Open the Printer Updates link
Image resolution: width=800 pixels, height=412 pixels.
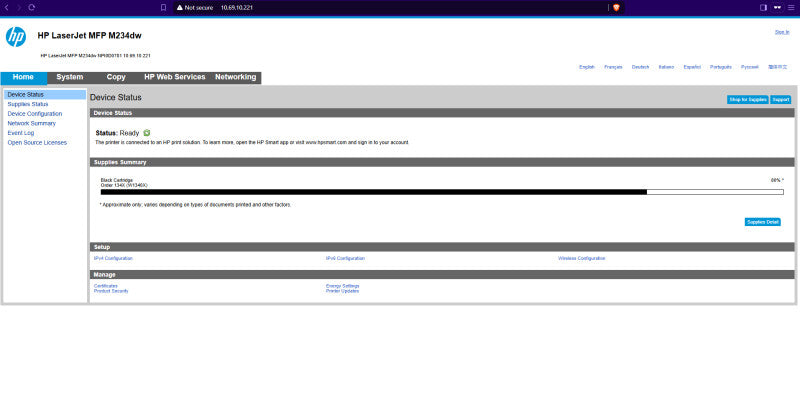342,291
